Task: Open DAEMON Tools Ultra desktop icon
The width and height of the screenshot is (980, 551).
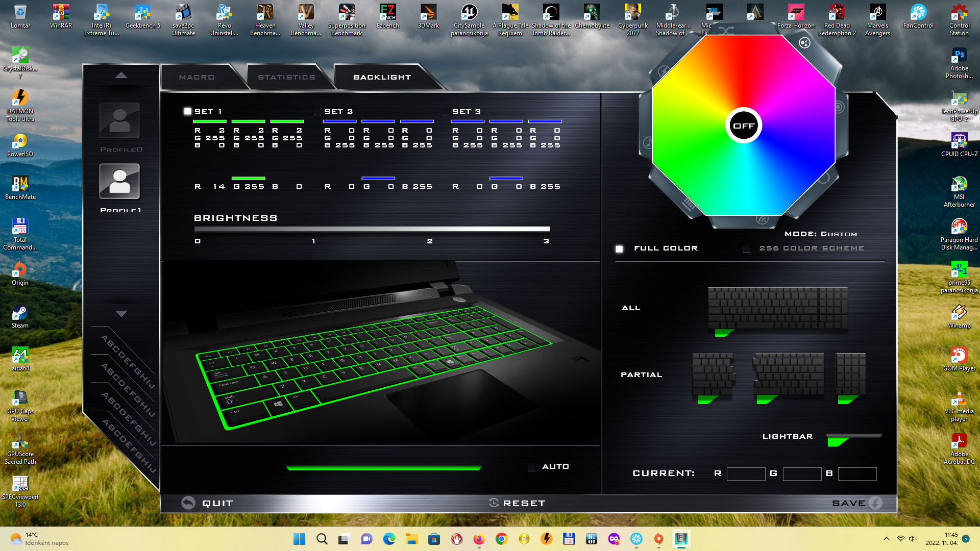Action: (x=20, y=106)
